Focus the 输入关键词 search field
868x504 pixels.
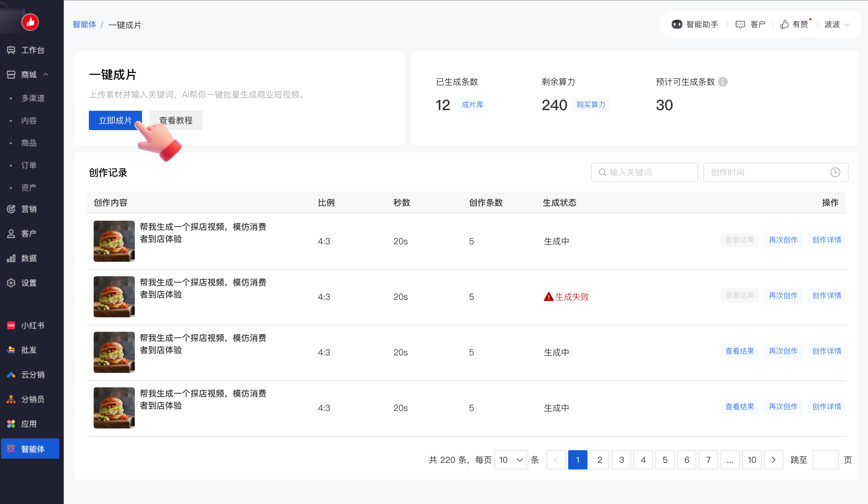click(644, 172)
